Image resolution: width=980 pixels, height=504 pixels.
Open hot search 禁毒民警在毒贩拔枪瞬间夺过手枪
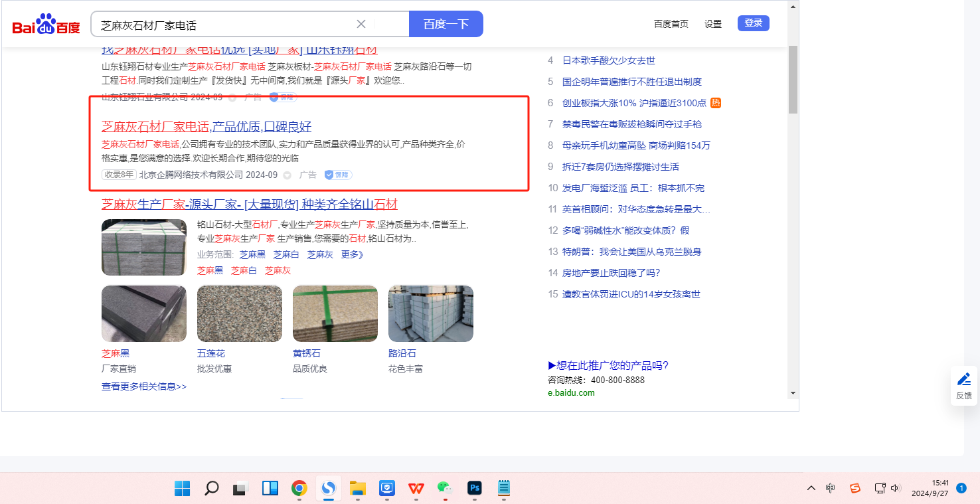coord(632,124)
